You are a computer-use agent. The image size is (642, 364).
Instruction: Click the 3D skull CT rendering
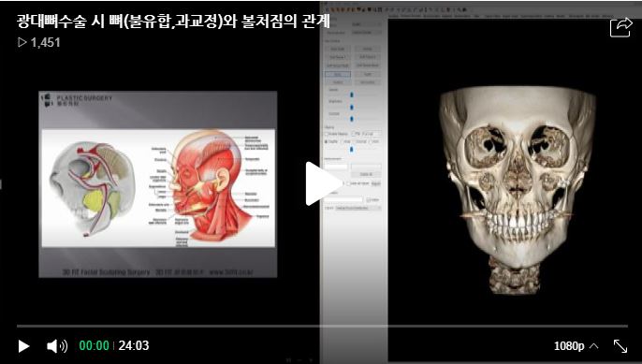coord(518,188)
